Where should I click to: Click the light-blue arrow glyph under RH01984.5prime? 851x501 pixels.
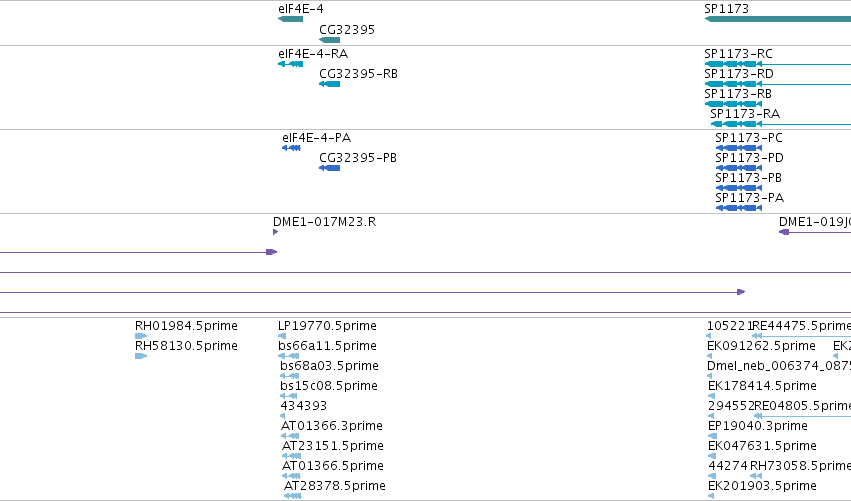tap(141, 336)
